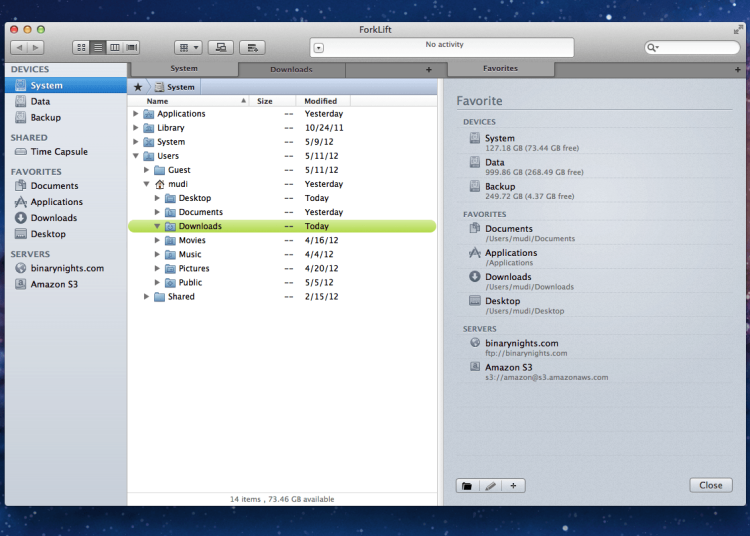
Task: Expand the Applications folder
Action: click(136, 114)
